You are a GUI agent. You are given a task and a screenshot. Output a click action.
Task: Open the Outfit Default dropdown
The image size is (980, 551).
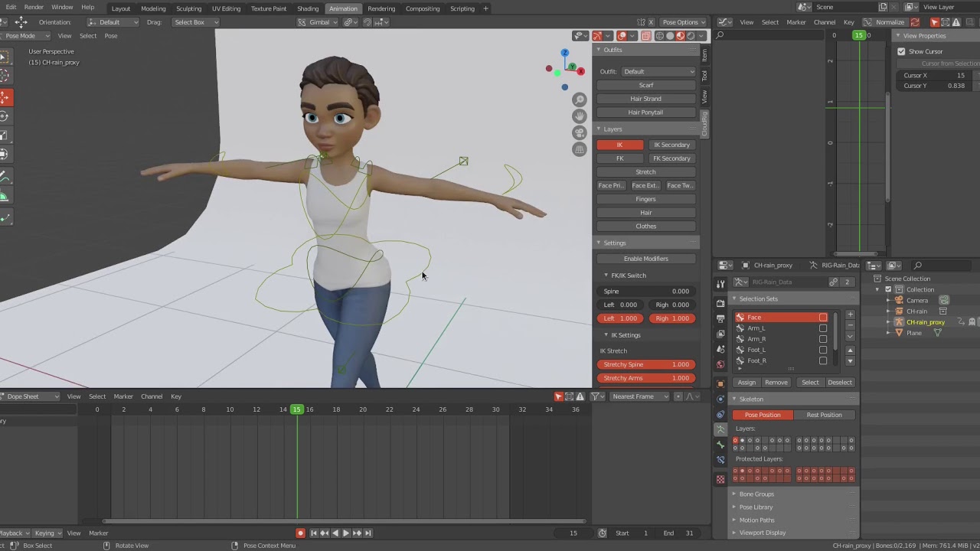(658, 71)
